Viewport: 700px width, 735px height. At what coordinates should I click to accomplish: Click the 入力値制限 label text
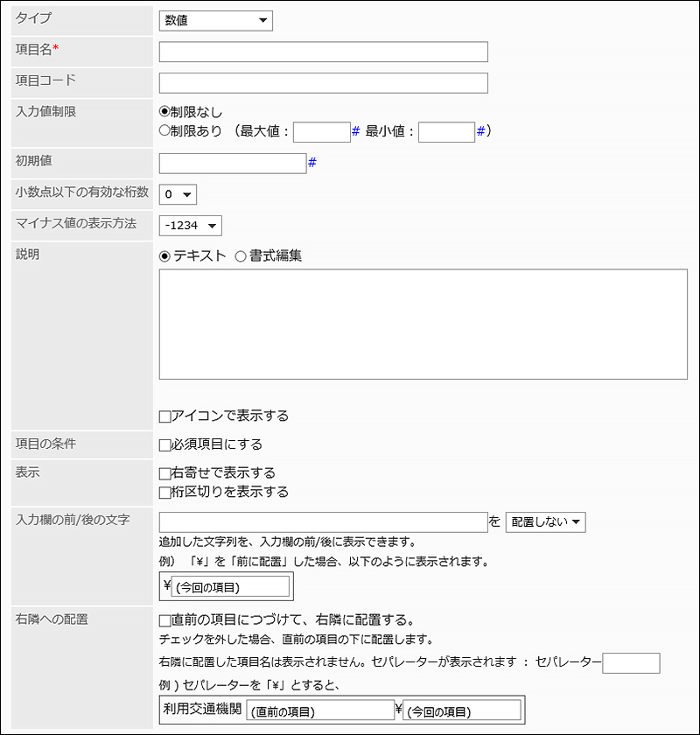pyautogui.click(x=45, y=112)
